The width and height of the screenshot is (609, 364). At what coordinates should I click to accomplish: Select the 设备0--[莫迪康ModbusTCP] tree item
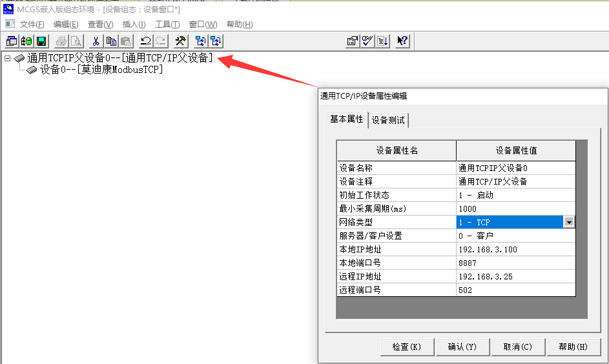[101, 70]
